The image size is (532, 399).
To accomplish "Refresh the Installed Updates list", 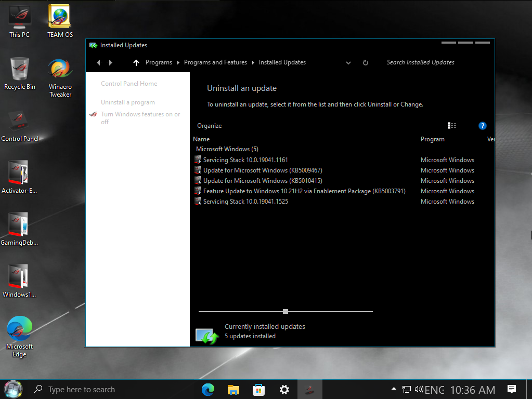I will click(366, 62).
